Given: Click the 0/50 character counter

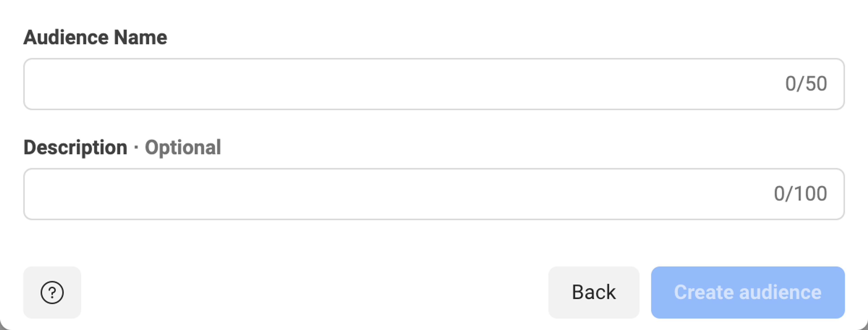Looking at the screenshot, I should point(806,84).
